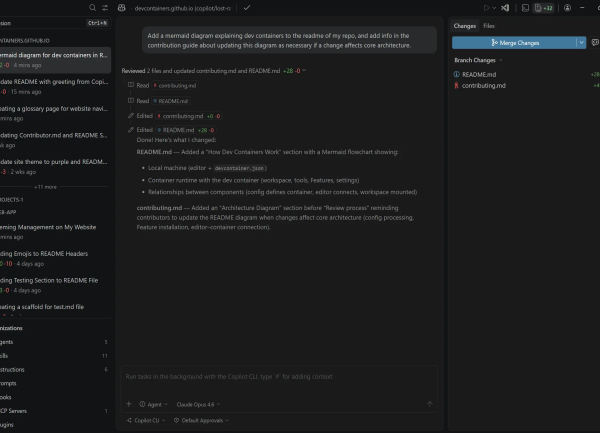
Task: Open the MCP Servers customization entry
Action: click(x=55, y=411)
